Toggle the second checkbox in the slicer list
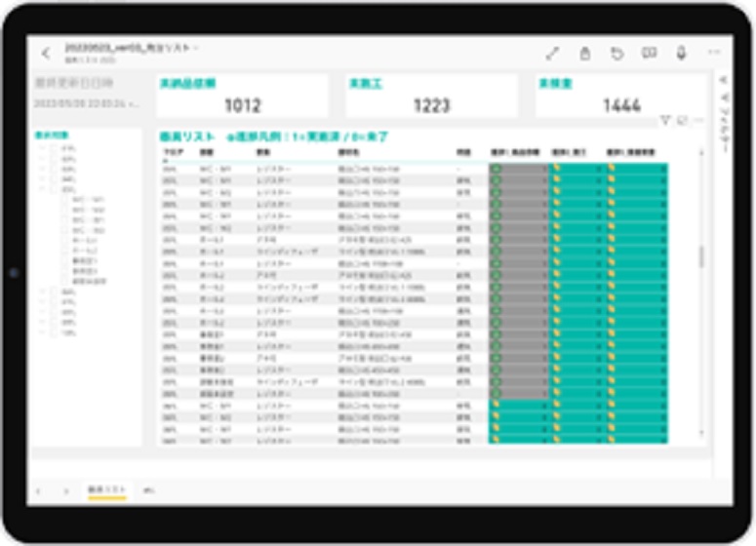 click(x=55, y=158)
